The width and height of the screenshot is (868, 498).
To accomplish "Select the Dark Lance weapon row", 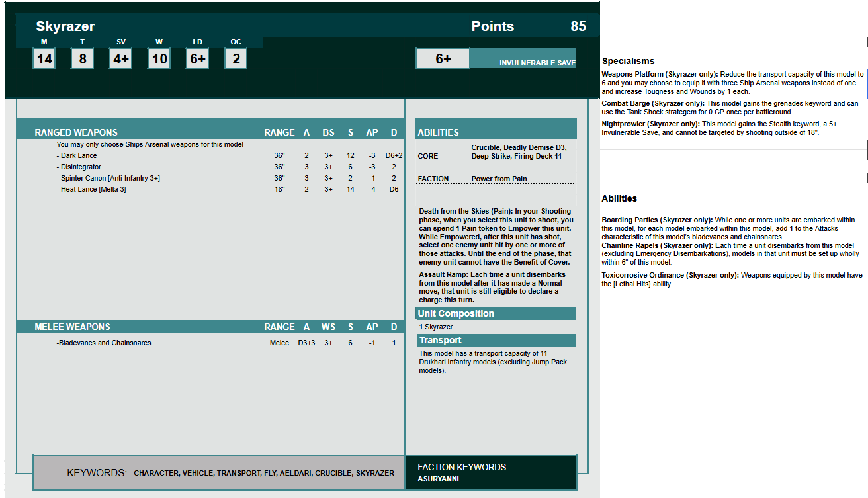I will tap(230, 155).
